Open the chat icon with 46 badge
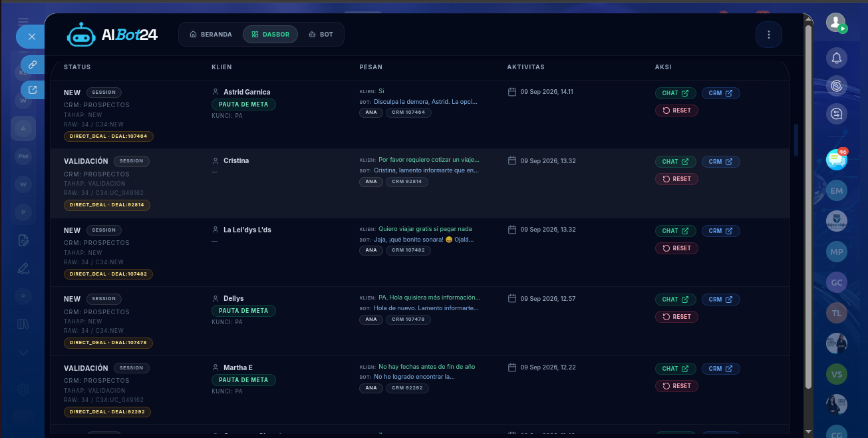This screenshot has width=868, height=438. tap(837, 159)
